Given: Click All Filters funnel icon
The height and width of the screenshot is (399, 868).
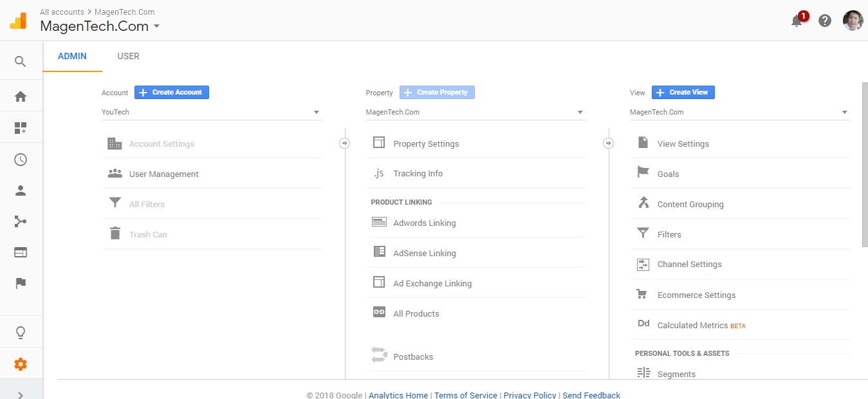Looking at the screenshot, I should [115, 203].
